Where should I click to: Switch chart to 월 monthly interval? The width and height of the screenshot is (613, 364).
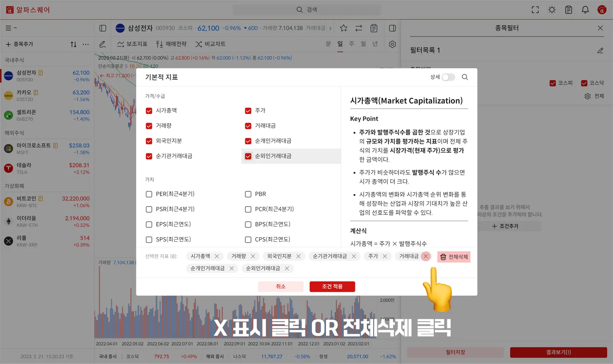click(363, 44)
